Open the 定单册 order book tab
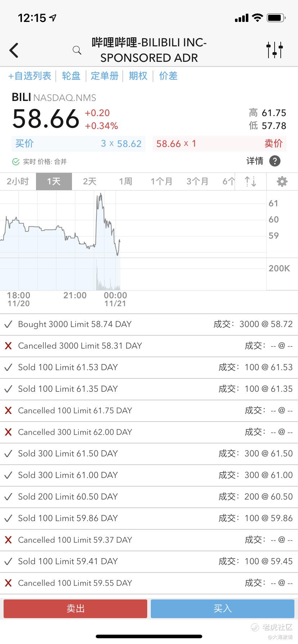Screen dimensions: 298x644 tap(104, 76)
